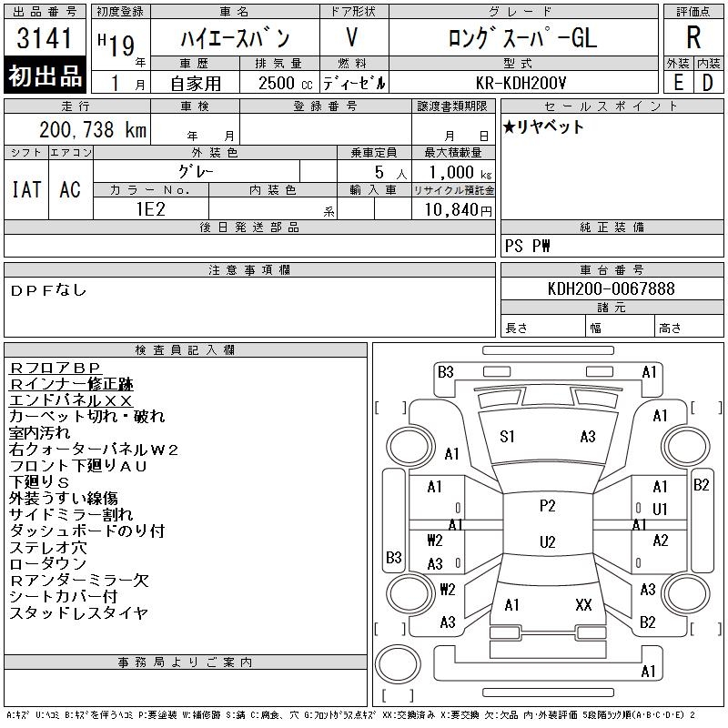Select the note ダッシュボードのり付
Image resolution: width=728 pixels, height=728 pixels.
click(x=86, y=531)
